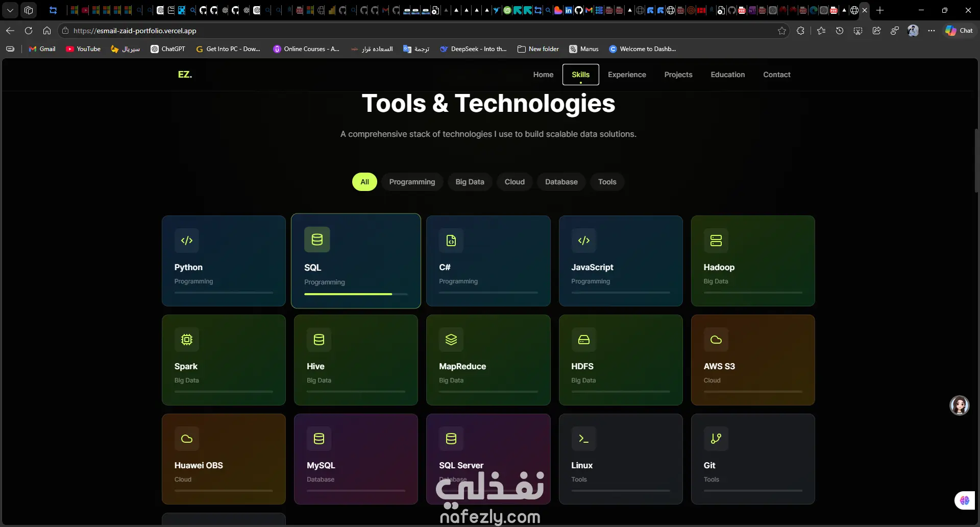Viewport: 980px width, 527px height.
Task: Click the Hadoop card server icon
Action: (716, 241)
